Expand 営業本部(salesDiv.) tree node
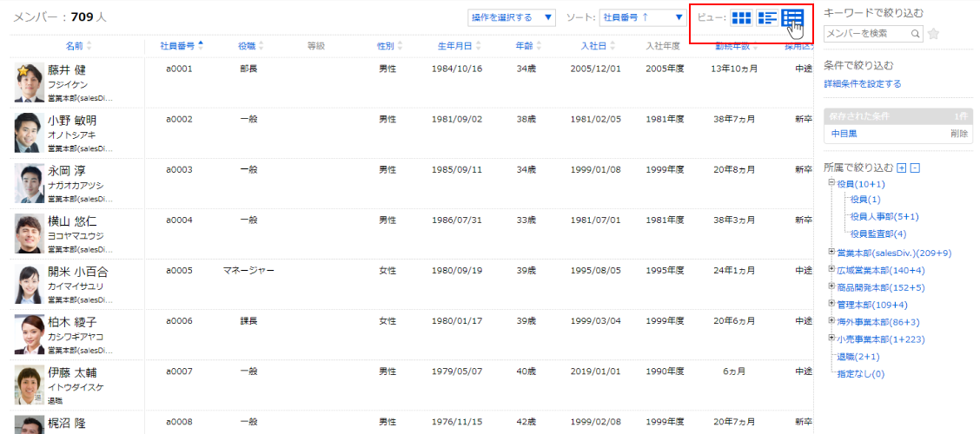Image resolution: width=980 pixels, height=434 pixels. (832, 252)
